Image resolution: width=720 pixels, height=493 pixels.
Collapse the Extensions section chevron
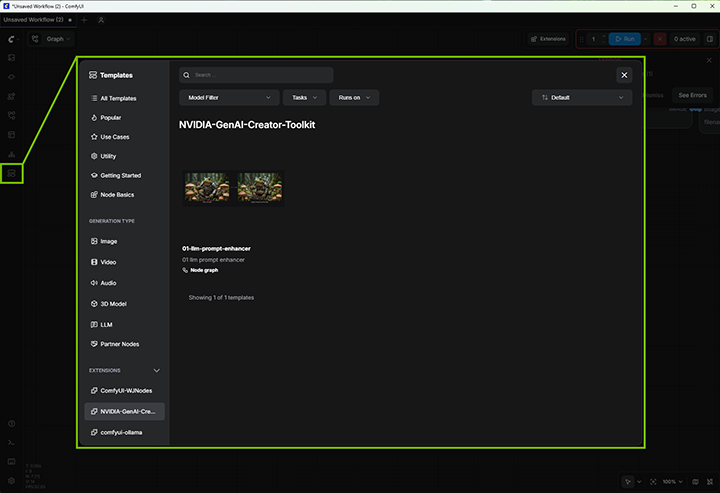point(157,370)
